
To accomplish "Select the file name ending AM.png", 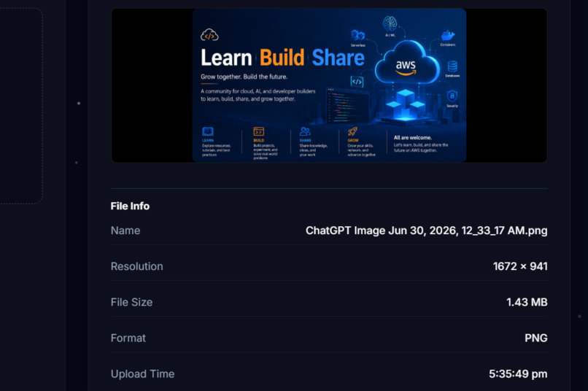I will point(426,231).
